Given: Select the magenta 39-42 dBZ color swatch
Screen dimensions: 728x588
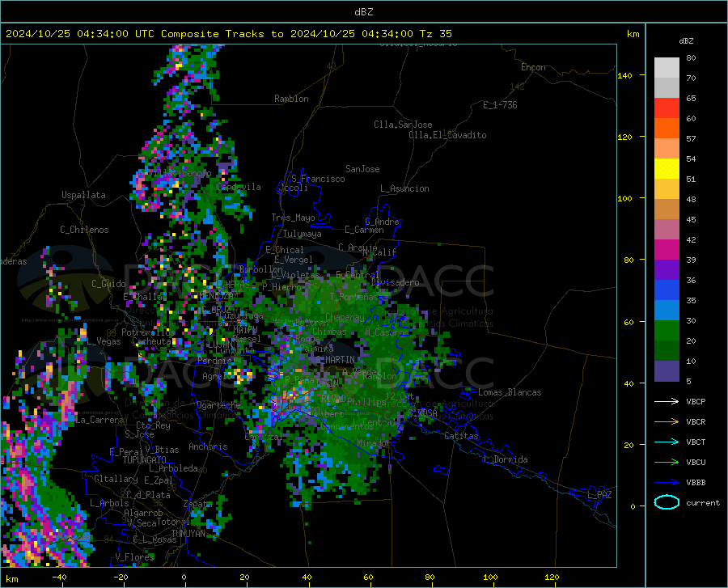Looking at the screenshot, I should click(667, 250).
